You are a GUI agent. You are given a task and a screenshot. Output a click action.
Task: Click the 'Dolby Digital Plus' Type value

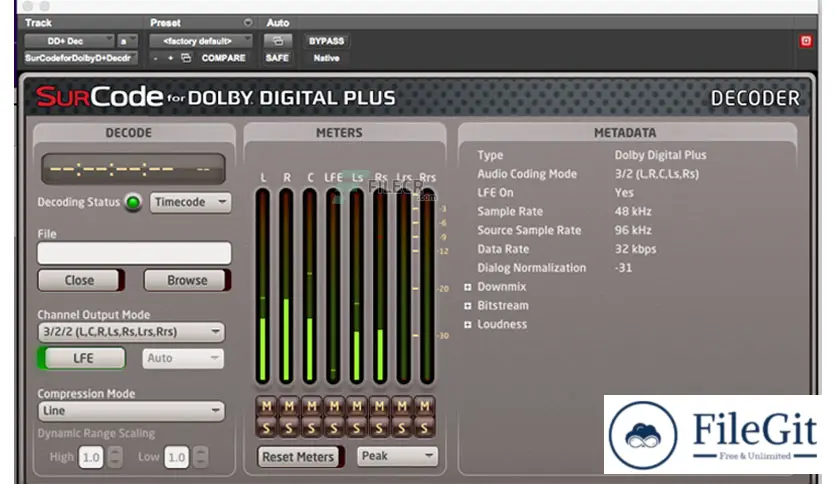pos(660,155)
